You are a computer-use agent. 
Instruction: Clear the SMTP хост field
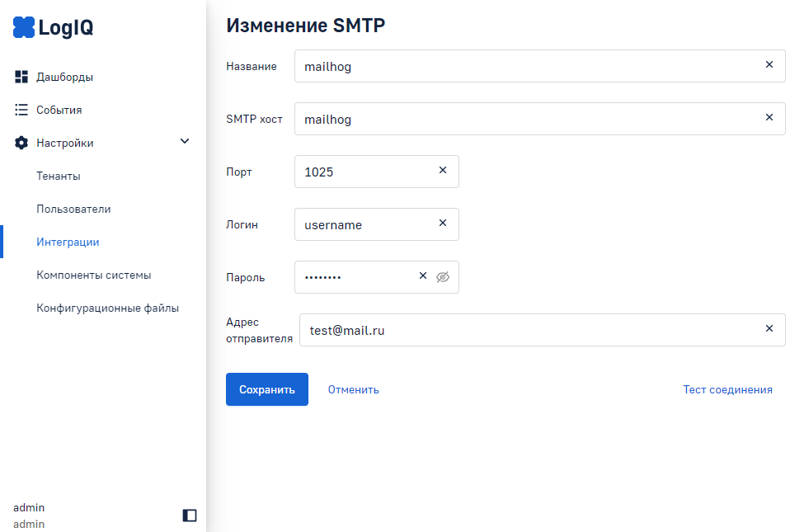pyautogui.click(x=769, y=118)
